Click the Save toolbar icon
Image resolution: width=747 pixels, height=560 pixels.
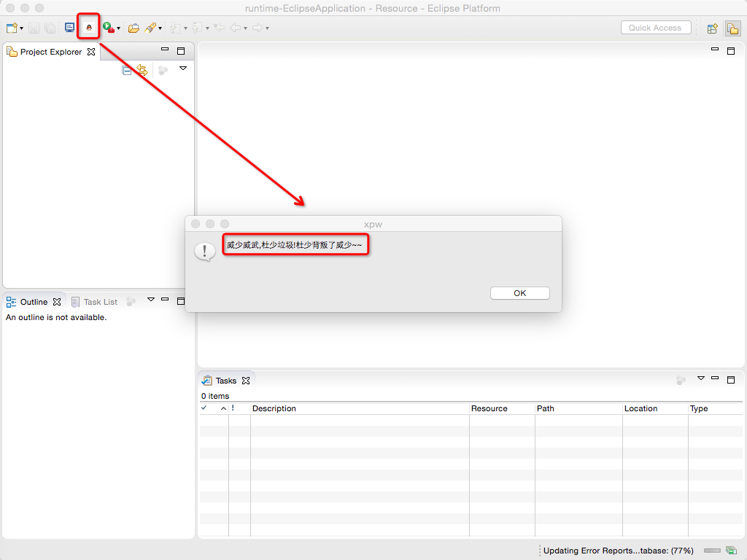(34, 28)
